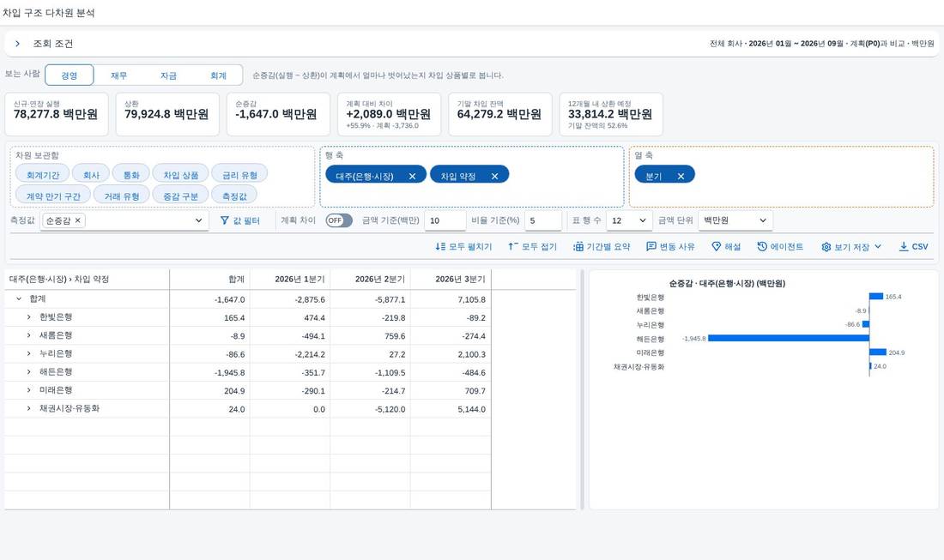Pick the 금리 유형 dimension chip
944x560 pixels.
239,175
